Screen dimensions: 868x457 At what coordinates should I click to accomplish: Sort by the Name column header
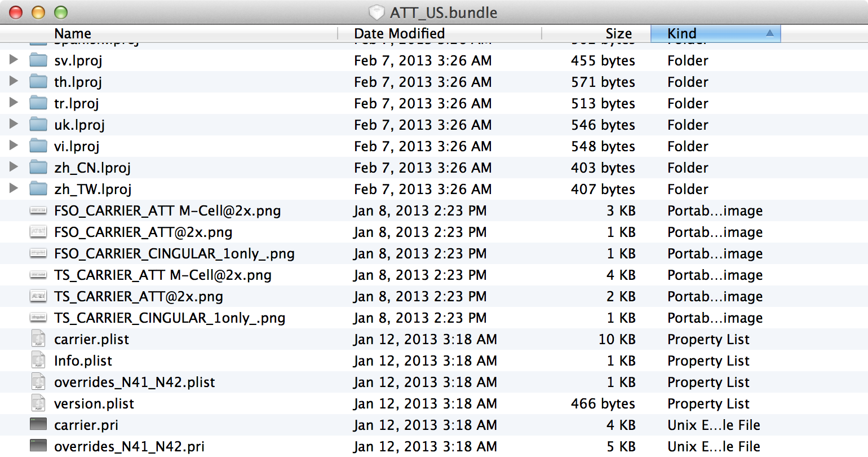(x=169, y=34)
